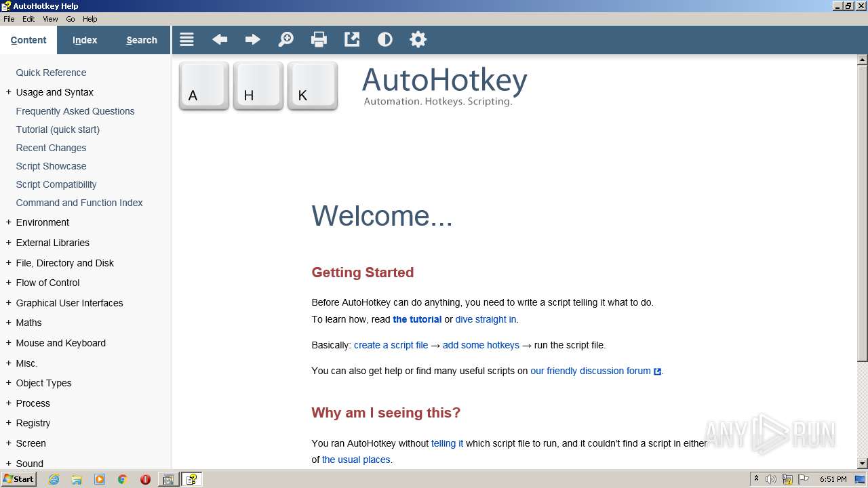The image size is (868, 488).
Task: Open Windows Explorer folder from taskbar
Action: point(77,479)
